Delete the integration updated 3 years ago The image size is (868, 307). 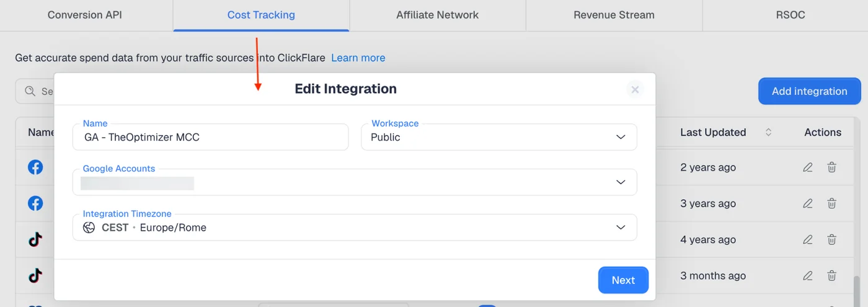(832, 203)
